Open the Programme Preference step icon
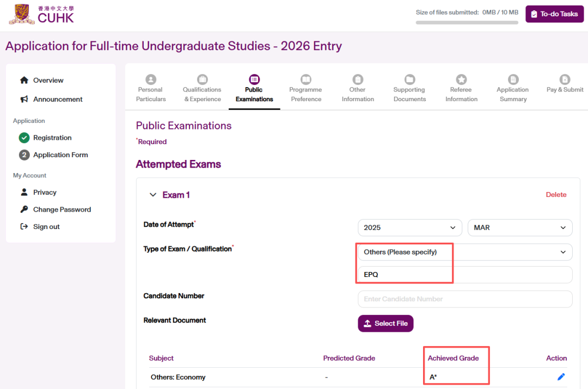This screenshot has width=588, height=389. point(306,79)
